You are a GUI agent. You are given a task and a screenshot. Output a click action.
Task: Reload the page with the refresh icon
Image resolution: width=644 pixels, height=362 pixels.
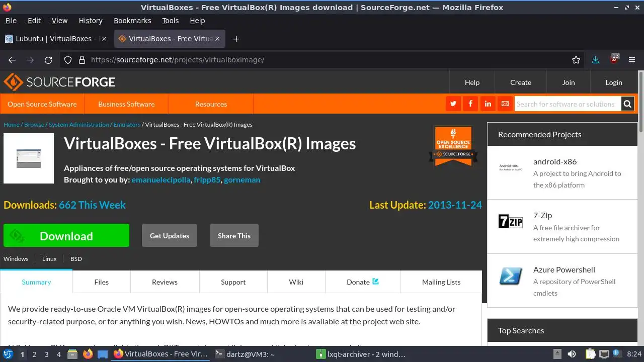48,60
